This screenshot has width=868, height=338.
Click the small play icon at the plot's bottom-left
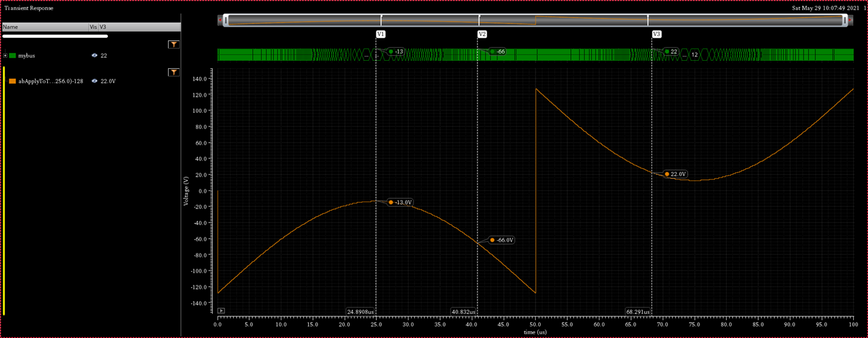pos(221,311)
